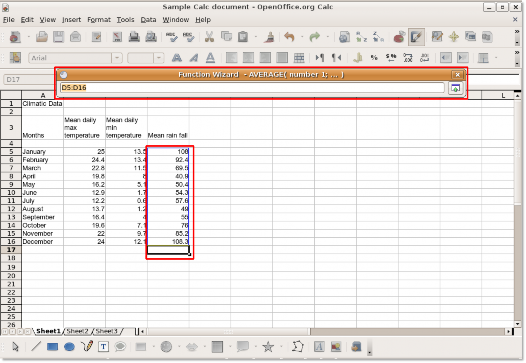Open the Paste options dropdown arrow

pos(256,37)
